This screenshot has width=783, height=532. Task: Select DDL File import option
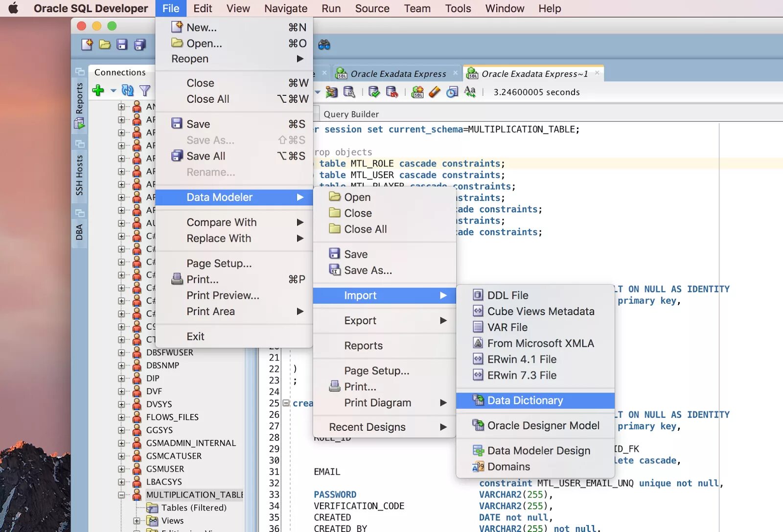point(535,295)
